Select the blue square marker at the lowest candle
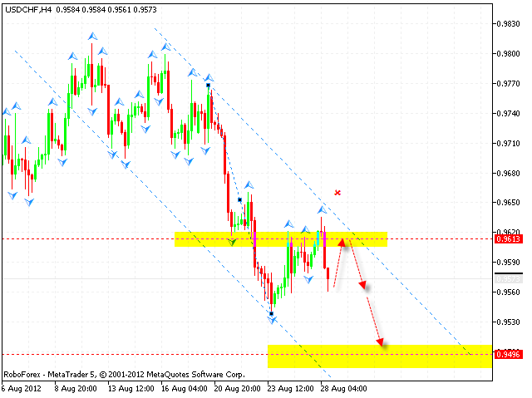The image size is (532, 398). (x=271, y=313)
